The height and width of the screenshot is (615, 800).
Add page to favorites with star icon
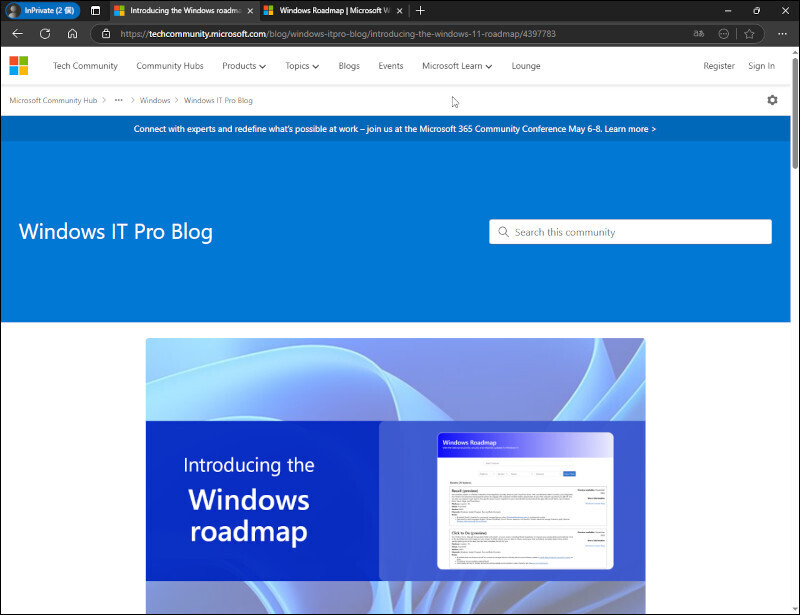[x=749, y=34]
